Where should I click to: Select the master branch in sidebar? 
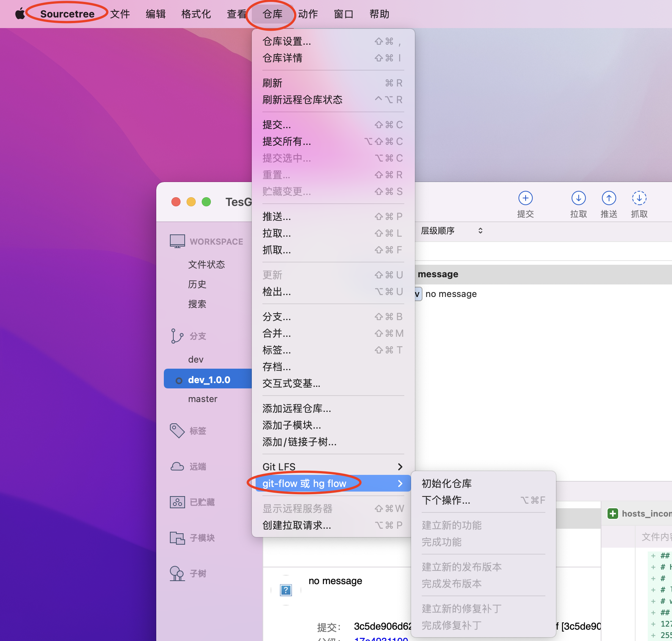(x=203, y=399)
